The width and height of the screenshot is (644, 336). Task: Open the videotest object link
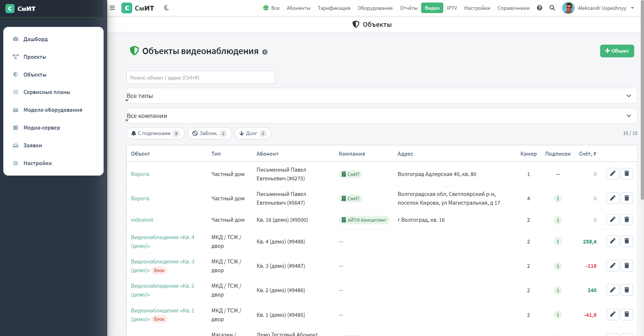(x=142, y=220)
